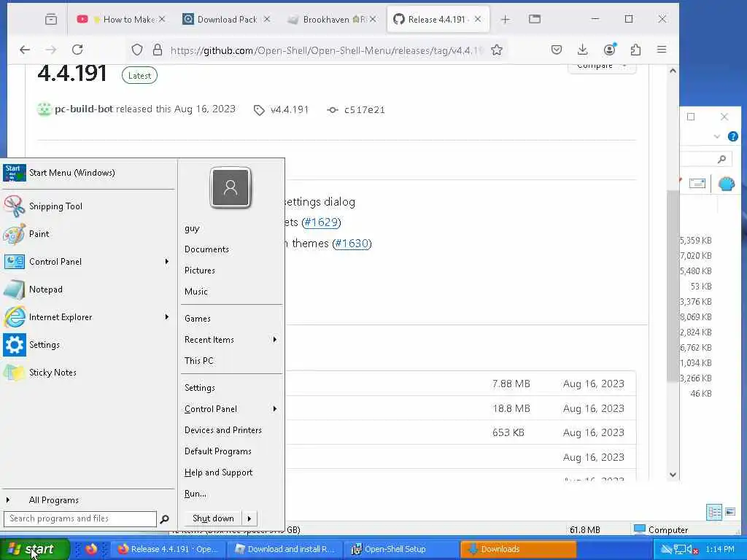Click Search programs and files box

(80, 519)
